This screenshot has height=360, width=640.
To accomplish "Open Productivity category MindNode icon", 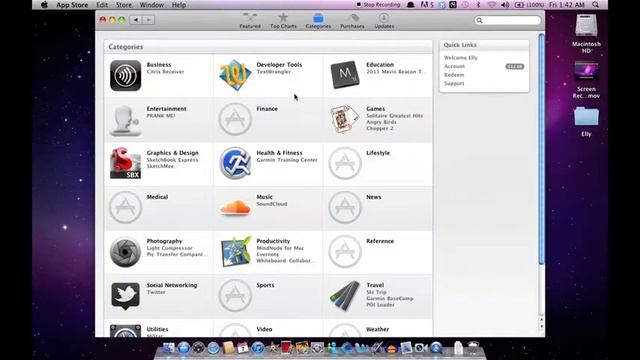I will coord(236,251).
